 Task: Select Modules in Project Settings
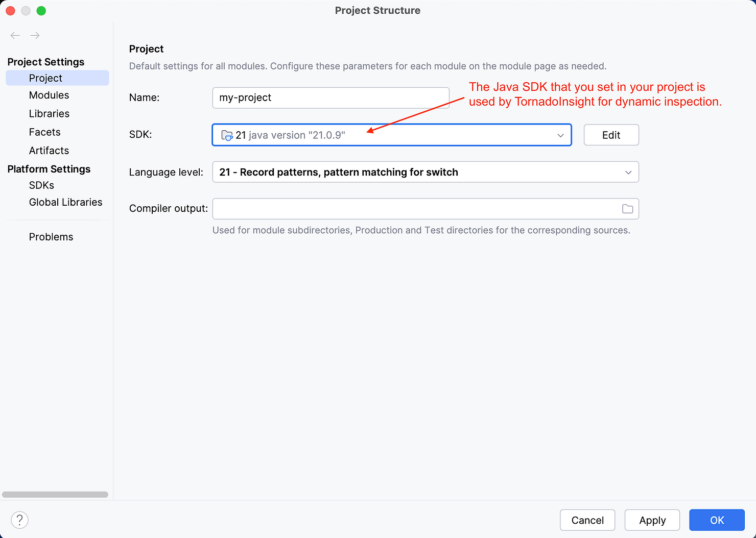pyautogui.click(x=49, y=95)
